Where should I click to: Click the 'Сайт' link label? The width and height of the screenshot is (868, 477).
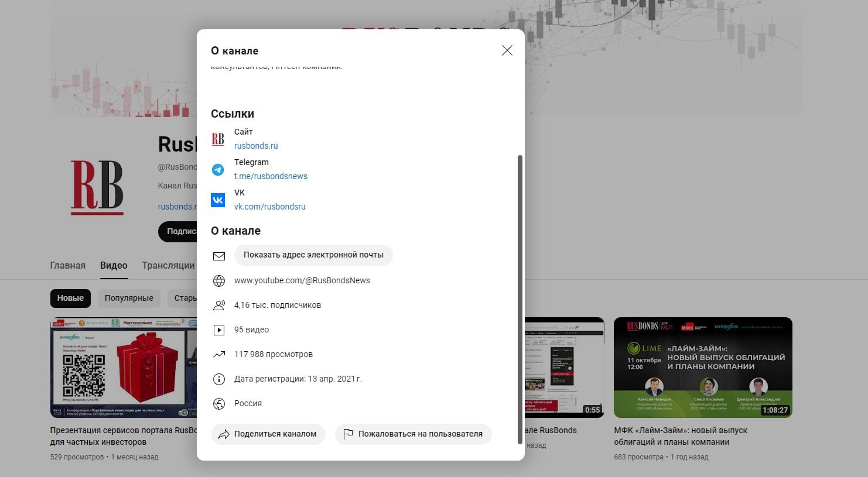(x=244, y=132)
